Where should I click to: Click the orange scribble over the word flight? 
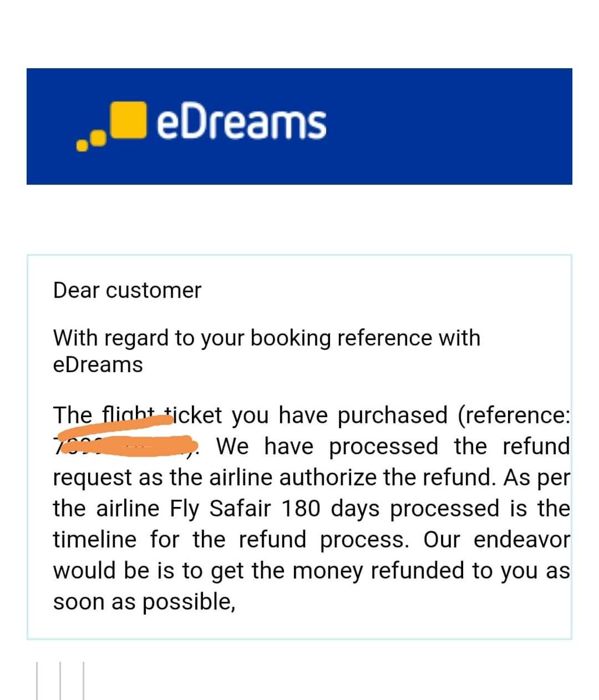pyautogui.click(x=129, y=418)
